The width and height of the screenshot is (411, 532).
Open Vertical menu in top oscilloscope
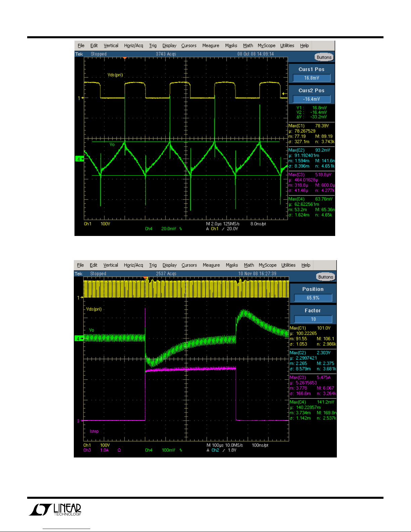coord(111,46)
